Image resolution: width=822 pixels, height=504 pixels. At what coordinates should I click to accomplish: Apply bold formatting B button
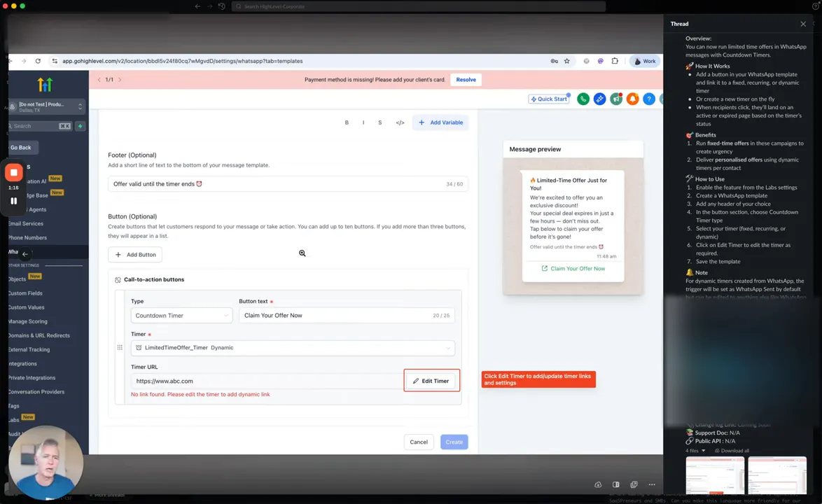tap(347, 122)
